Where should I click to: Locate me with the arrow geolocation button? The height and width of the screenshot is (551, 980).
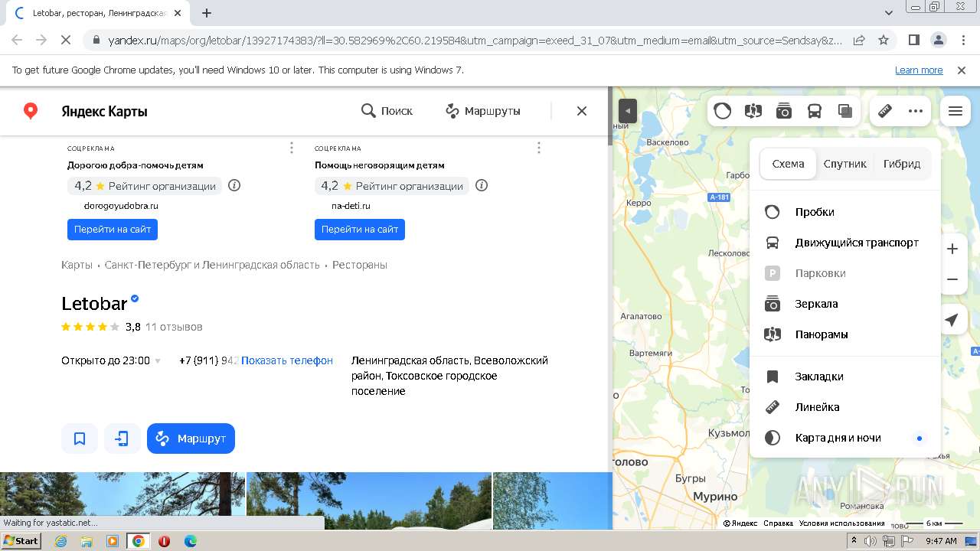(x=952, y=320)
